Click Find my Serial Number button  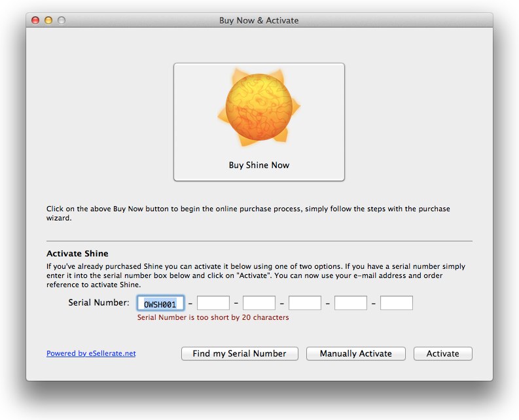(x=240, y=353)
